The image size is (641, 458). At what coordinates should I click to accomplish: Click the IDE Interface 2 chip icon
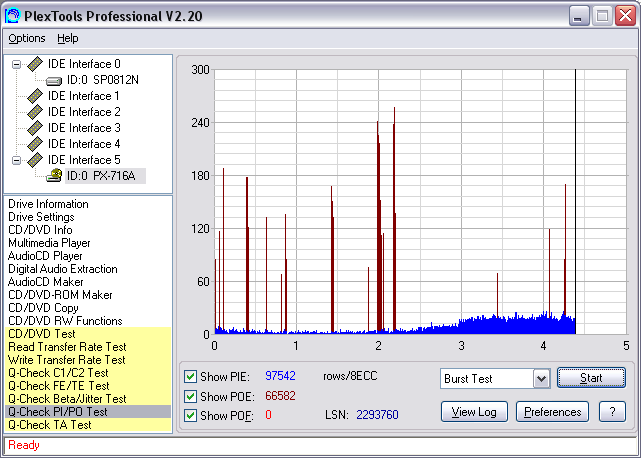[x=35, y=112]
